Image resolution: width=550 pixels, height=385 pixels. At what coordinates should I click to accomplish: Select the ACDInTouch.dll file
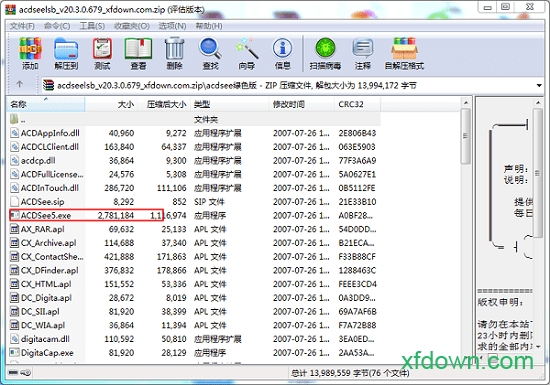50,188
